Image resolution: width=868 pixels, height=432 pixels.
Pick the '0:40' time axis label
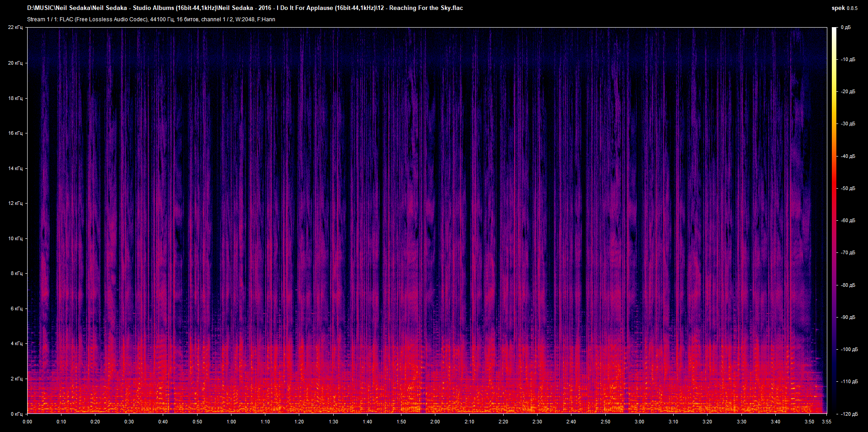163,422
